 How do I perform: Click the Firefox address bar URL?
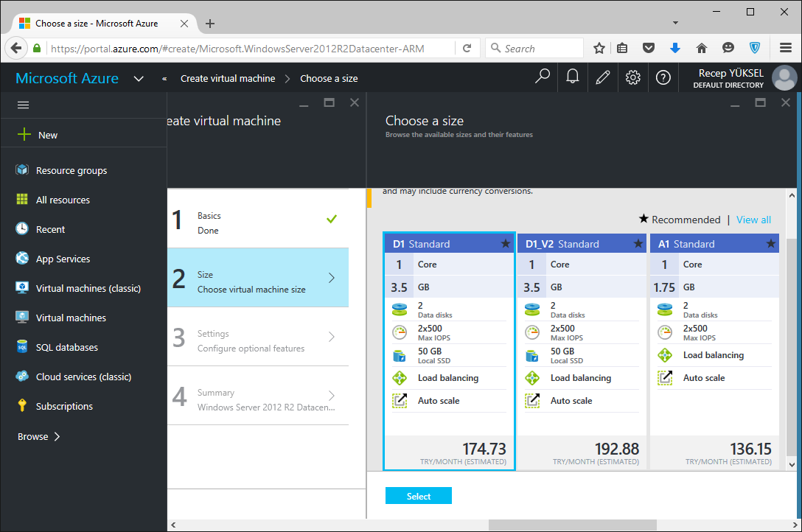(x=237, y=49)
